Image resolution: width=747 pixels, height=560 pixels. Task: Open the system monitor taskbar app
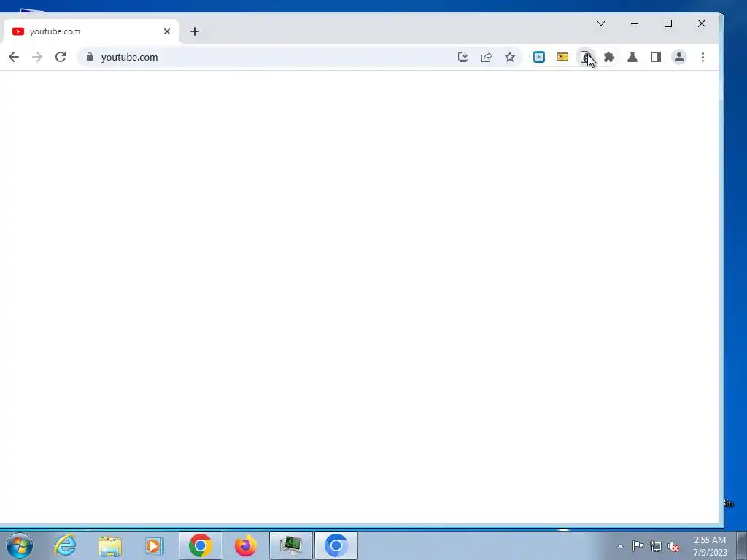tap(291, 545)
